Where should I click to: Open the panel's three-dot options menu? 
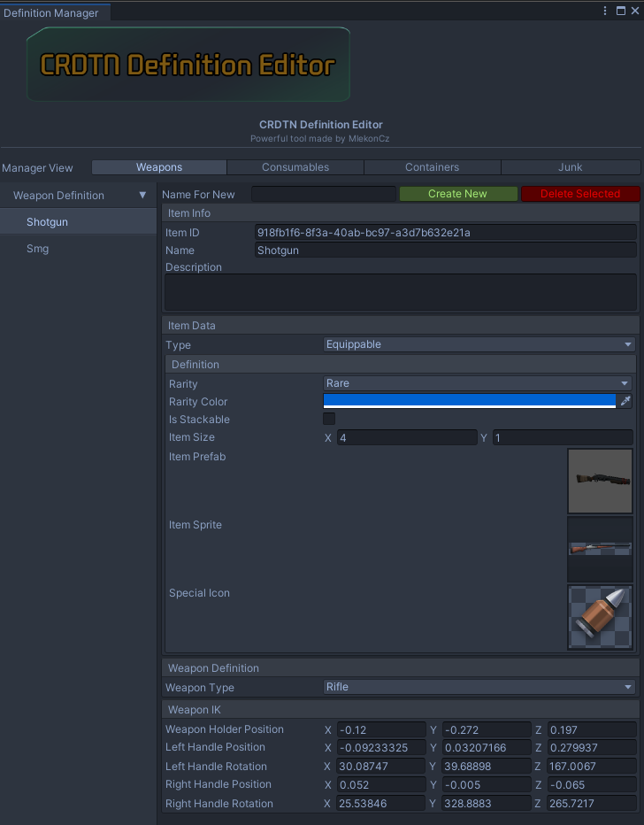coord(606,11)
